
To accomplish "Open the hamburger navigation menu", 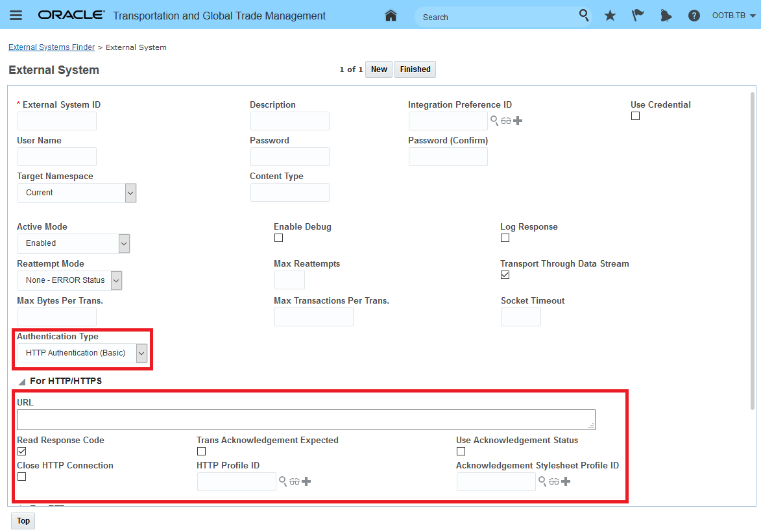I will coord(16,15).
